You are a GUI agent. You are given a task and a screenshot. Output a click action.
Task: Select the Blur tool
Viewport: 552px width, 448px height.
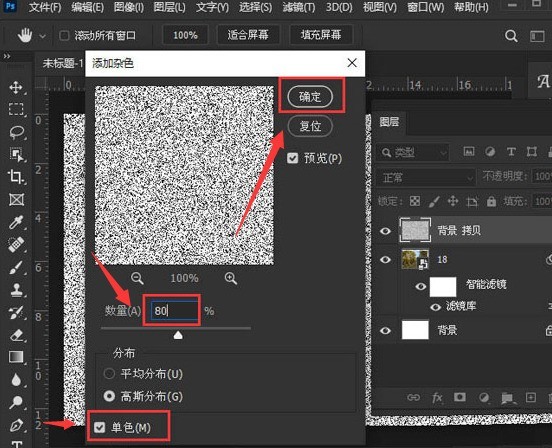16,380
